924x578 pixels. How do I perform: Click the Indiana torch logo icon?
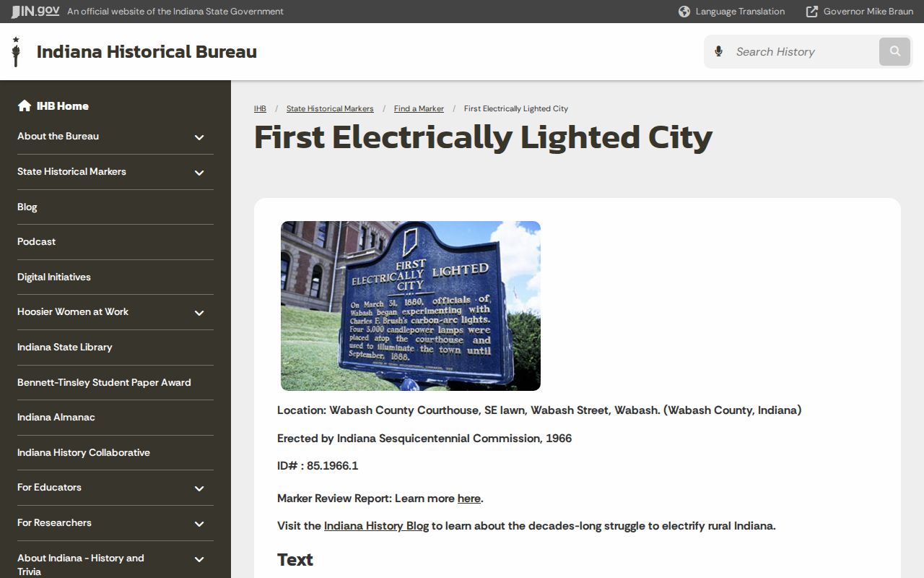pyautogui.click(x=16, y=52)
